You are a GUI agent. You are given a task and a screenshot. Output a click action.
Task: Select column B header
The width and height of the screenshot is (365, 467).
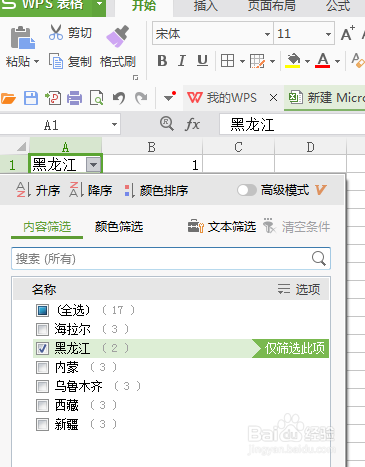(x=152, y=147)
